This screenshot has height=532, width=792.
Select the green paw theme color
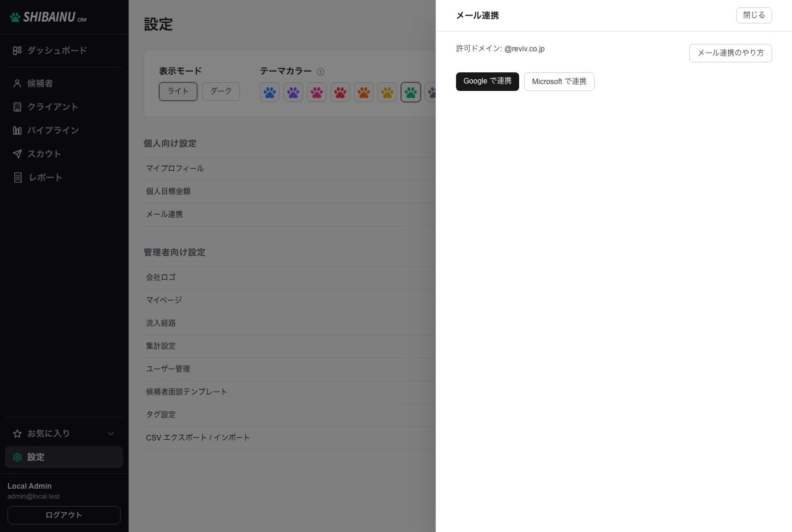coord(411,92)
